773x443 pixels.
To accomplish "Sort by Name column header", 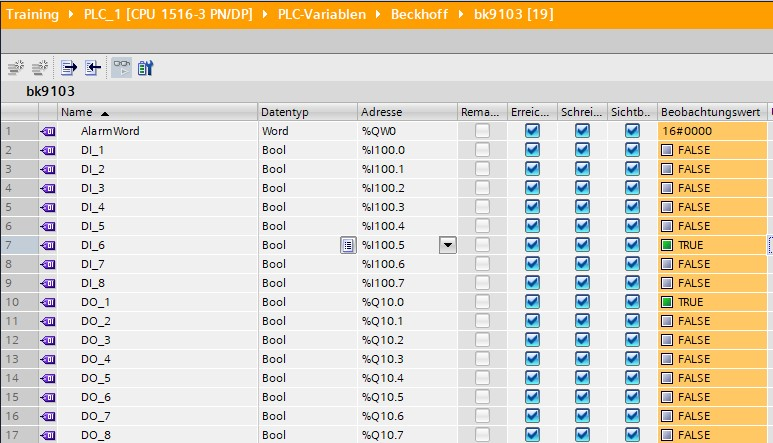I will (x=158, y=112).
